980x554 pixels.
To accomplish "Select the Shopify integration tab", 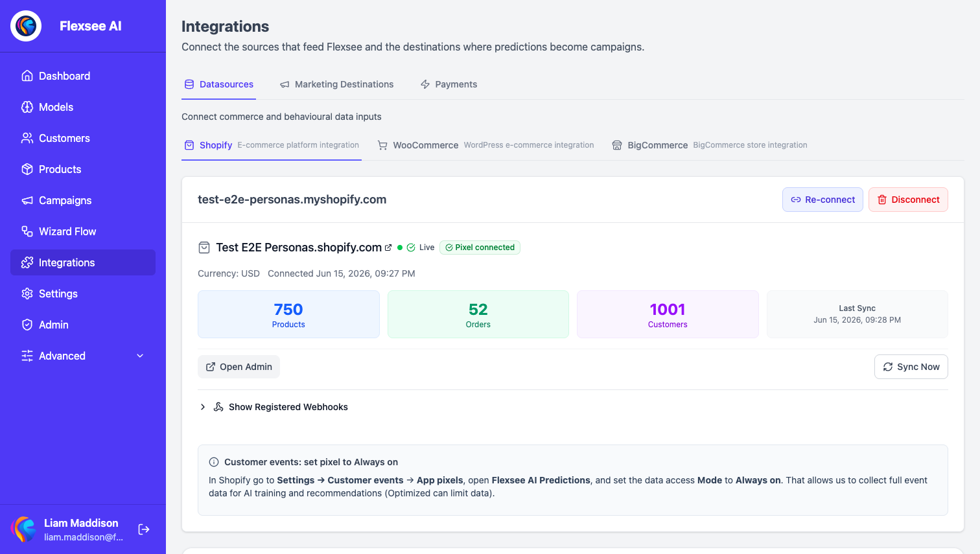I will (x=272, y=145).
